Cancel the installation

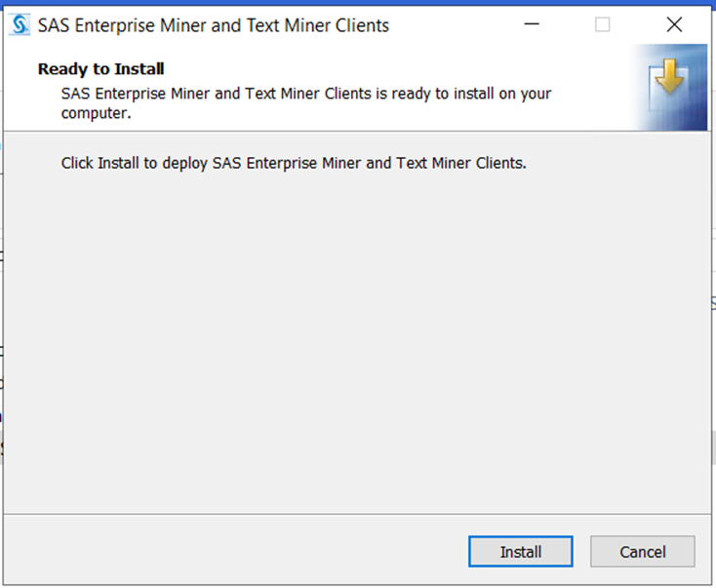643,552
